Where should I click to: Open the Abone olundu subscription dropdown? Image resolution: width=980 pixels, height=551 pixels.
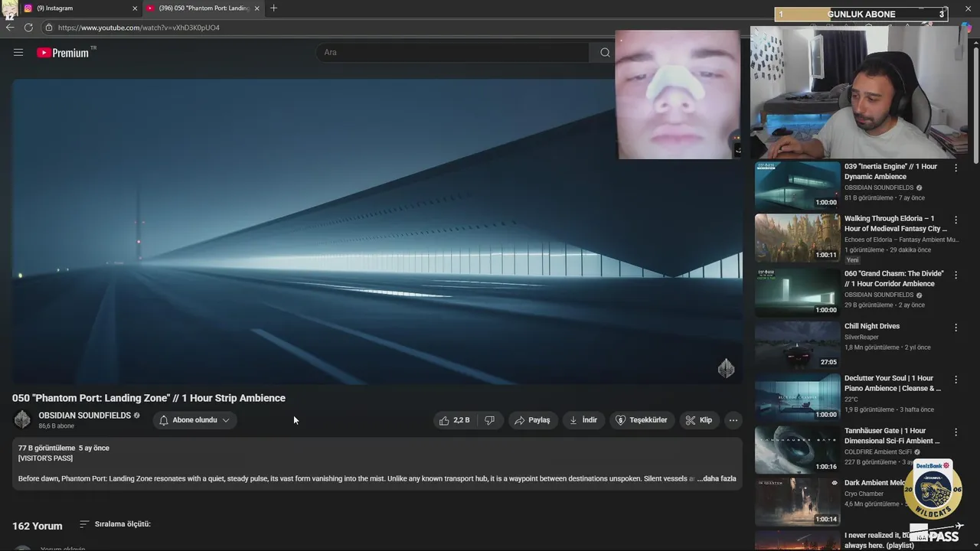tap(194, 420)
